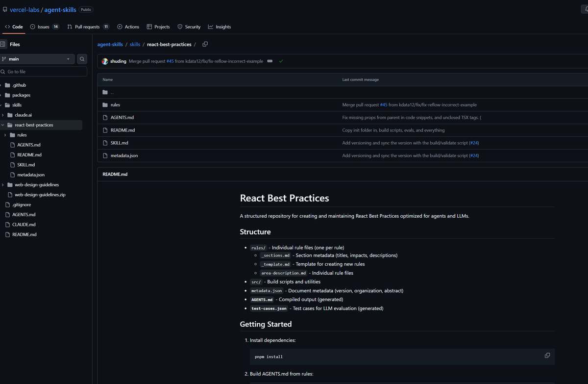
Task: Switch to the Issues tab
Action: click(x=45, y=27)
